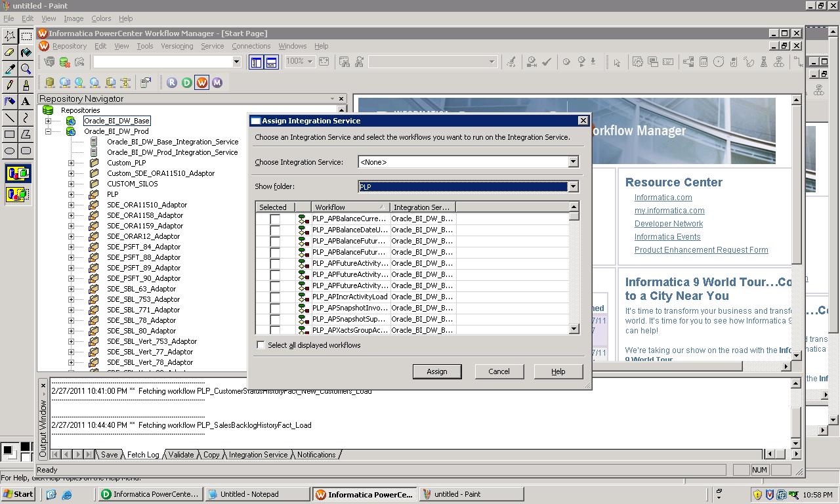Open Workflow Monitor via purple M icon

(x=217, y=83)
